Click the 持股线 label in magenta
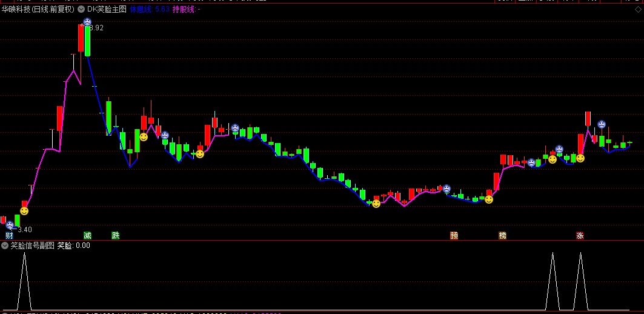644x314 pixels. click(x=187, y=10)
